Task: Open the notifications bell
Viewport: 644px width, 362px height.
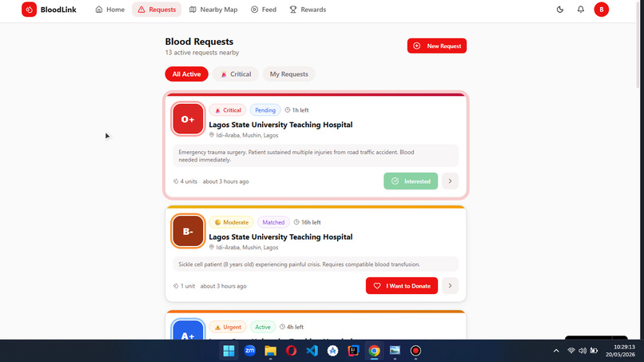Action: (580, 10)
